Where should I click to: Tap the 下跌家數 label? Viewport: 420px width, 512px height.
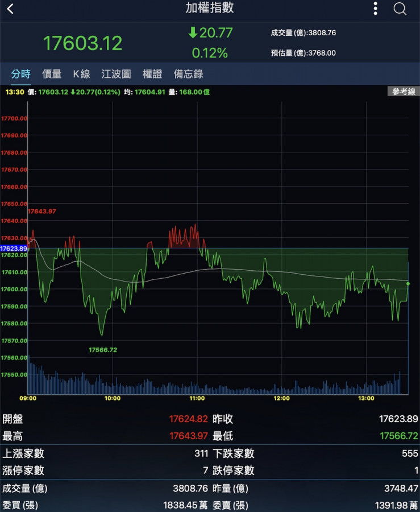(x=234, y=453)
